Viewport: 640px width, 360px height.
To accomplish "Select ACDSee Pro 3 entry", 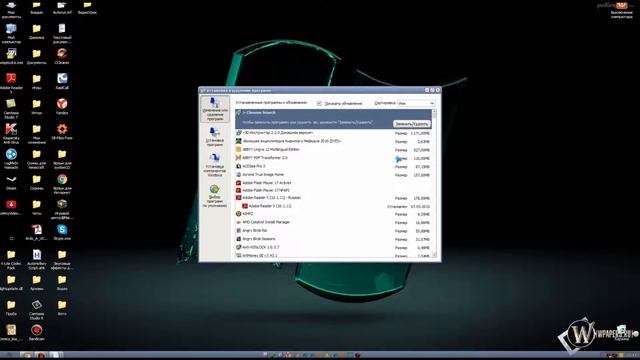I will click(x=333, y=166).
